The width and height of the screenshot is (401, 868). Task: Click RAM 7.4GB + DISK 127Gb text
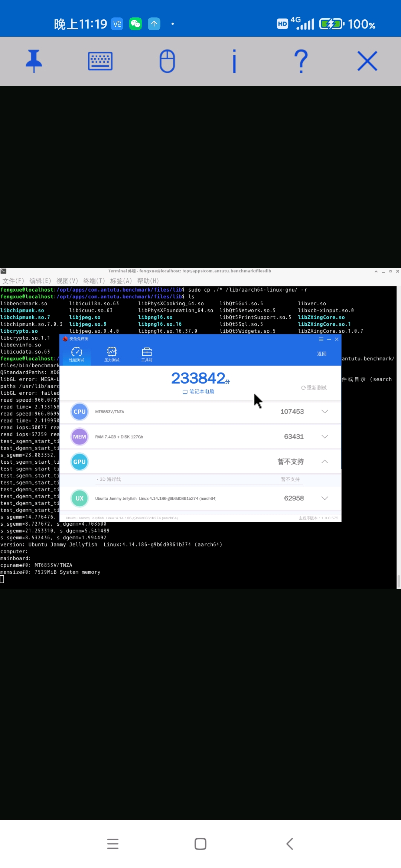click(119, 437)
